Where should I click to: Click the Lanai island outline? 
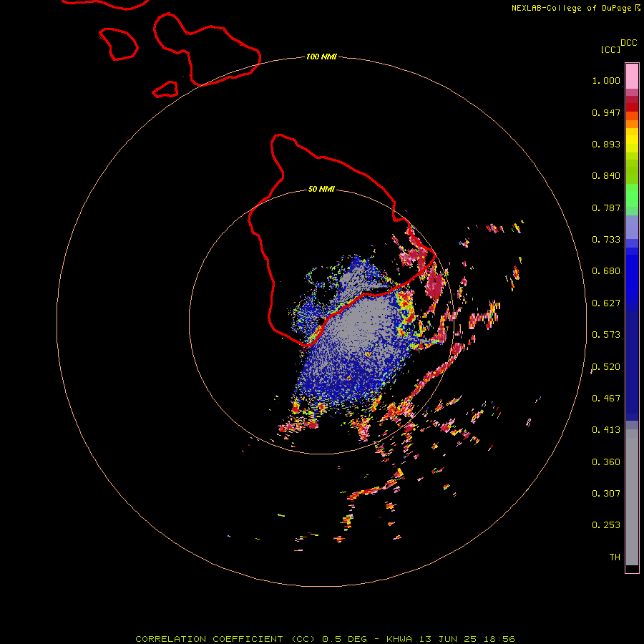(x=118, y=44)
